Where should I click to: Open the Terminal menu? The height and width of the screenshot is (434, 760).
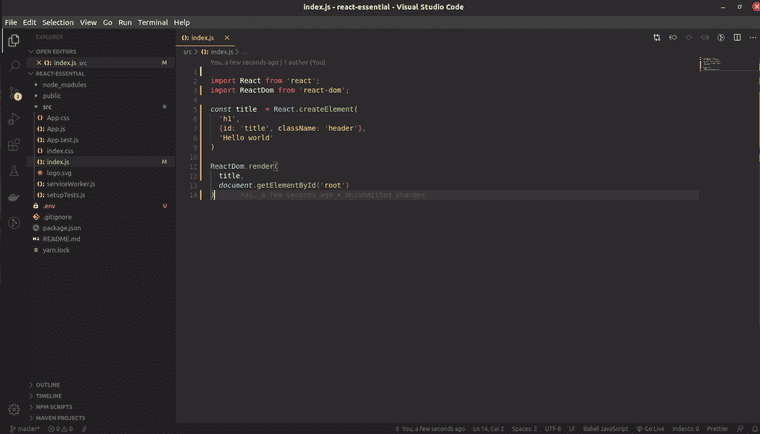pos(153,22)
